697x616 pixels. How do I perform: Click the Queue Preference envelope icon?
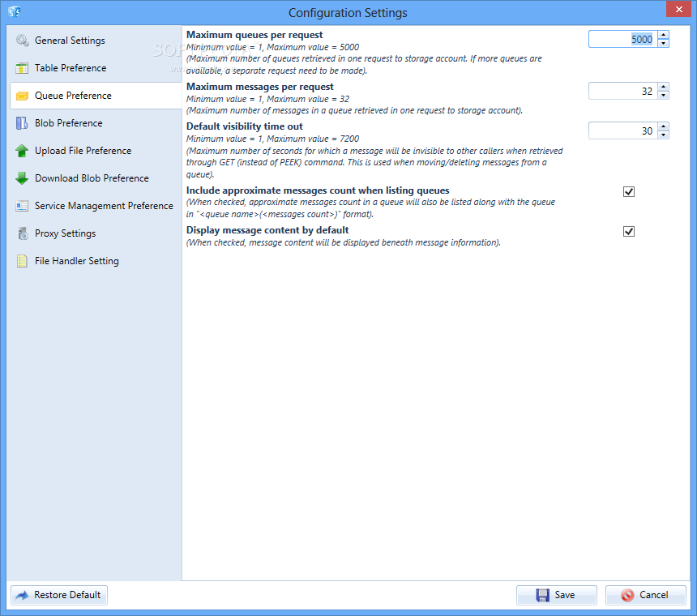pyautogui.click(x=22, y=96)
